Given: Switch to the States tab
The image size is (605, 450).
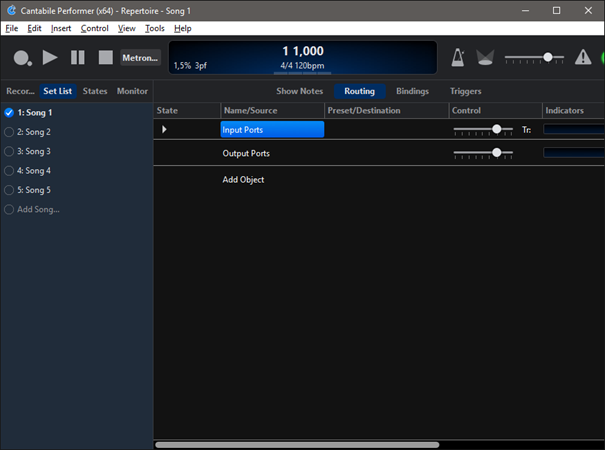Looking at the screenshot, I should [95, 91].
